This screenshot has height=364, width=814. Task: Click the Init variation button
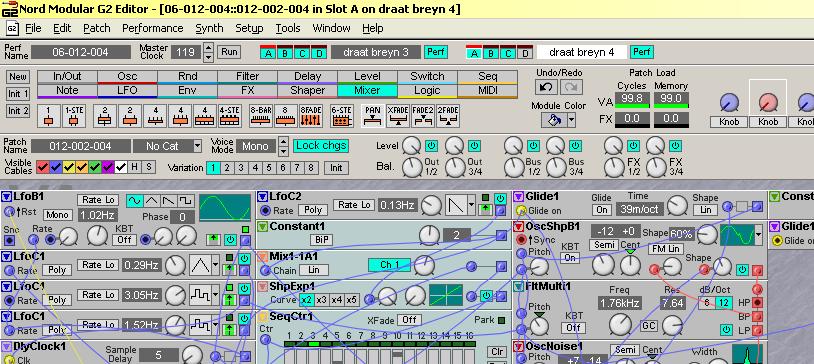pyautogui.click(x=336, y=168)
